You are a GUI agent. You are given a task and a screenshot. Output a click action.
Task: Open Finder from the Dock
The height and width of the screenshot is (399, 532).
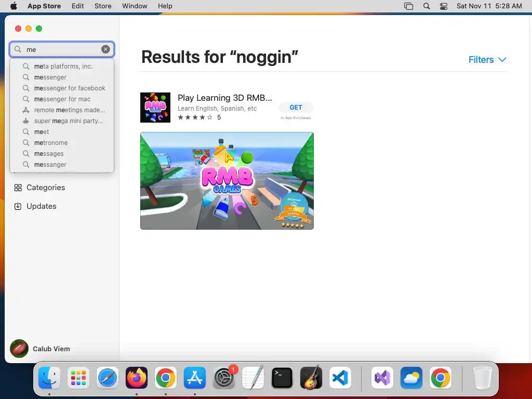pos(49,378)
